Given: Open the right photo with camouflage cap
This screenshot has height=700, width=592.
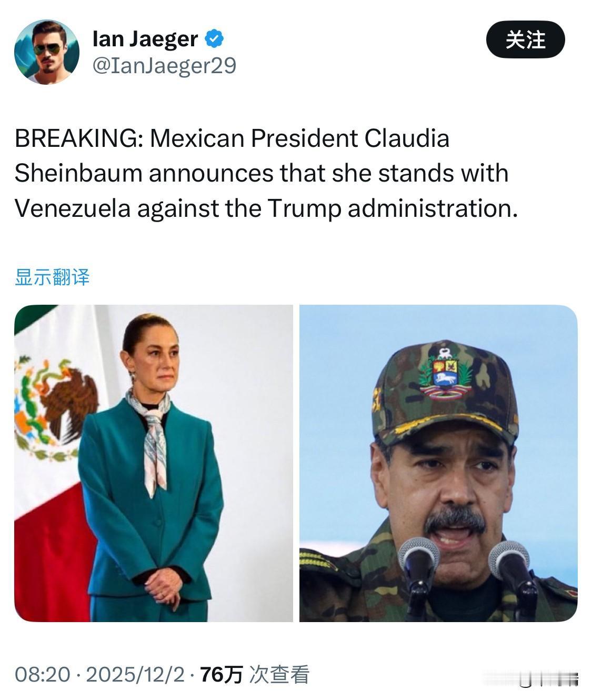Looking at the screenshot, I should coord(438,463).
